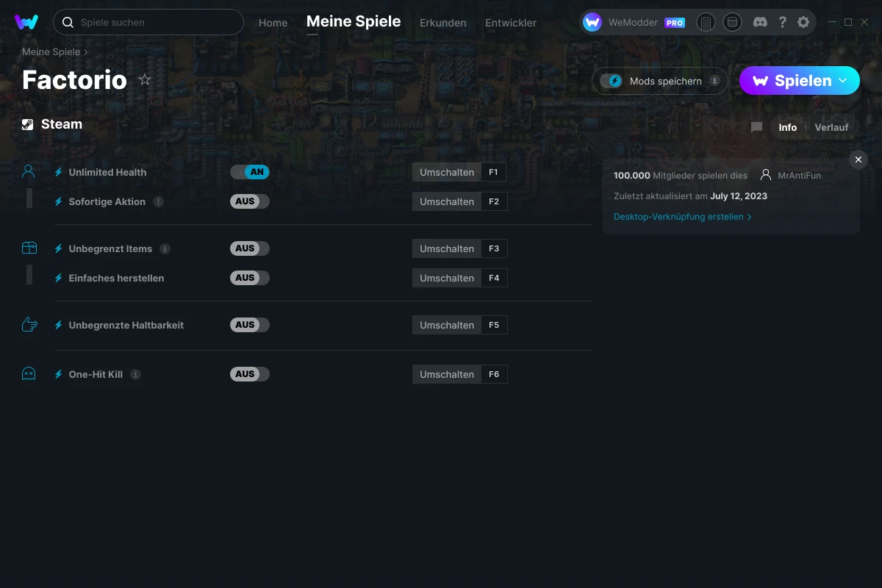Click Umschalten for Unlimited Health

pyautogui.click(x=447, y=172)
